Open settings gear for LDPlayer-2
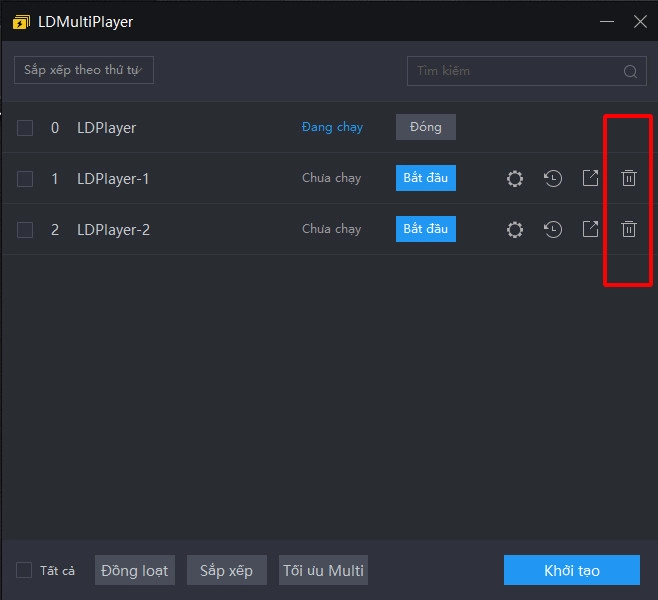This screenshot has width=658, height=600. [515, 230]
